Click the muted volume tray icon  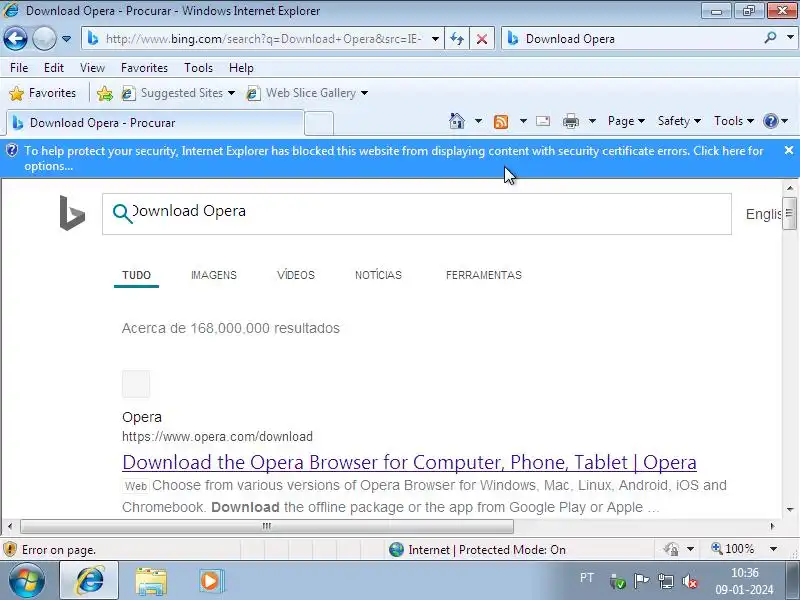pos(690,581)
